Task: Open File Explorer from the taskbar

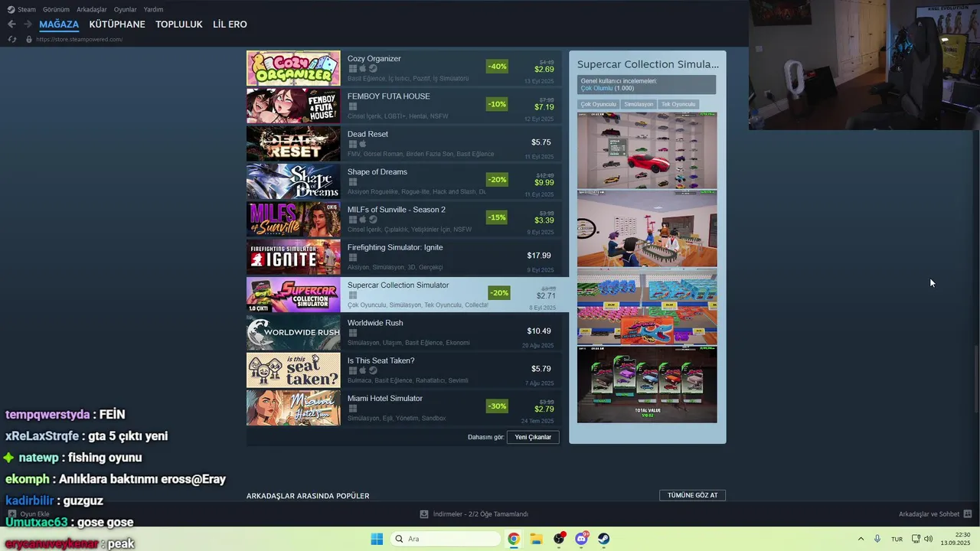Action: click(536, 539)
